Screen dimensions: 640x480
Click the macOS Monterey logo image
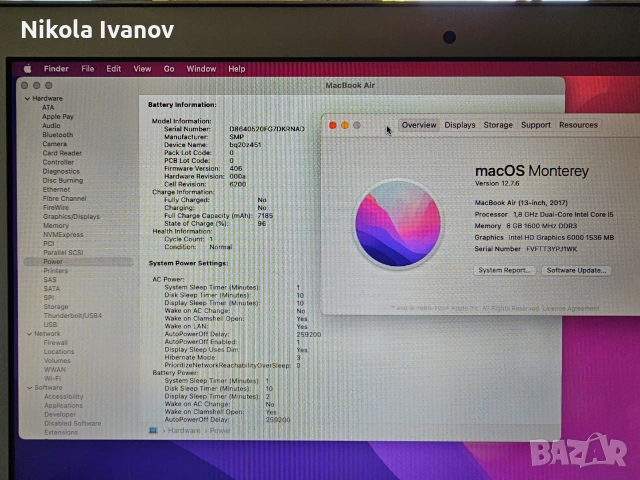click(398, 224)
